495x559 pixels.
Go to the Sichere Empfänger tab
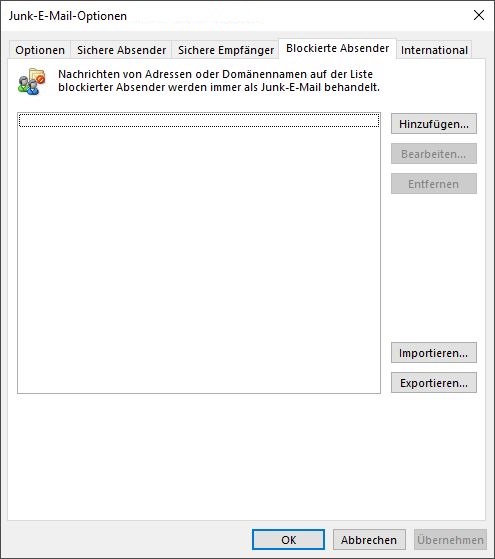pos(226,50)
